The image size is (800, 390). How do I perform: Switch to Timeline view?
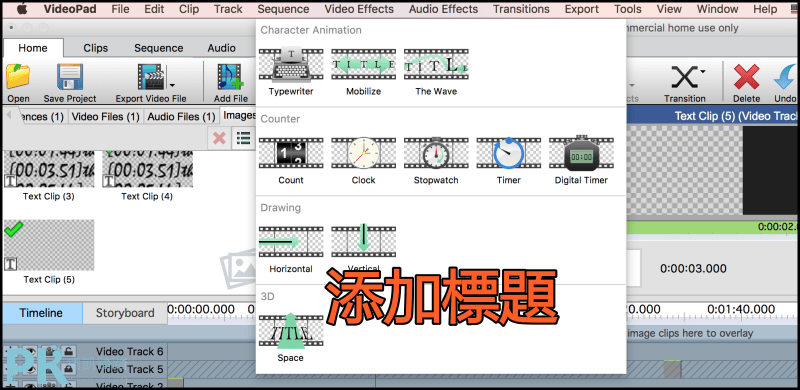[41, 313]
